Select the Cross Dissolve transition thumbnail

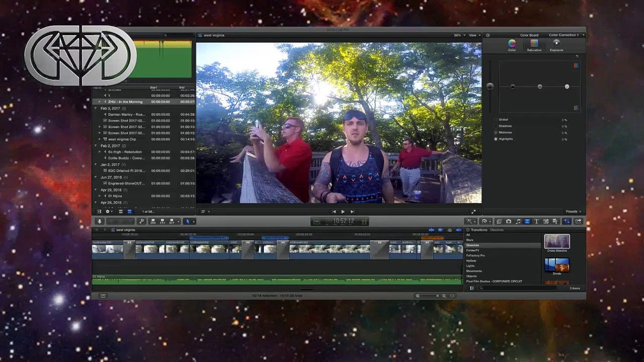point(557,241)
